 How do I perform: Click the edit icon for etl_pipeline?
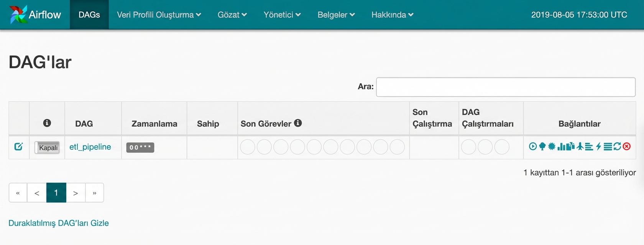pyautogui.click(x=18, y=147)
